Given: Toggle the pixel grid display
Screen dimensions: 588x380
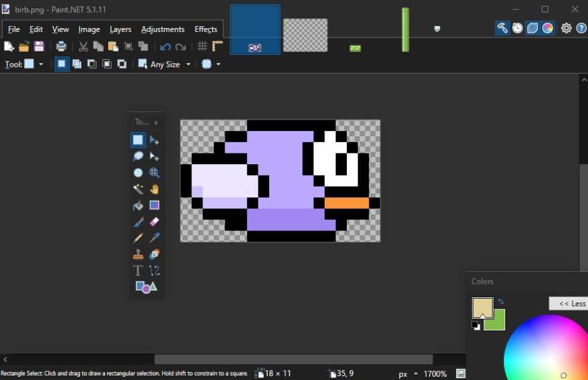Looking at the screenshot, I should [x=202, y=46].
